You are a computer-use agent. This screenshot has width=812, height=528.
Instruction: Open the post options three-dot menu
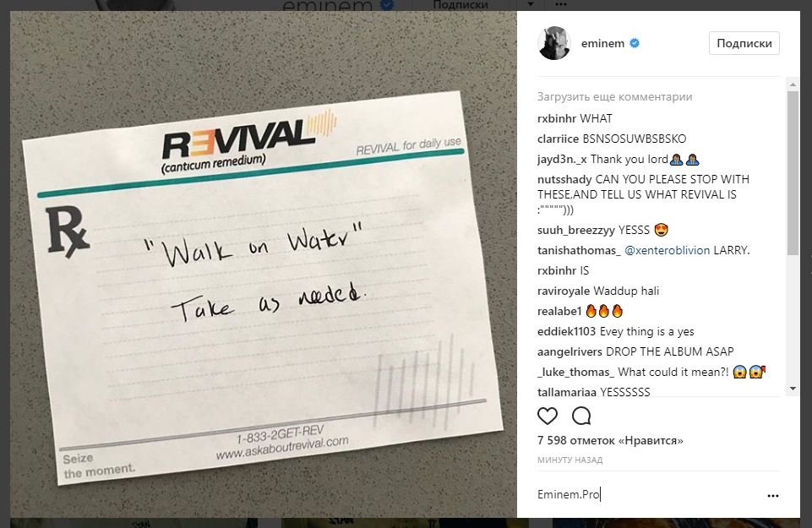[772, 495]
